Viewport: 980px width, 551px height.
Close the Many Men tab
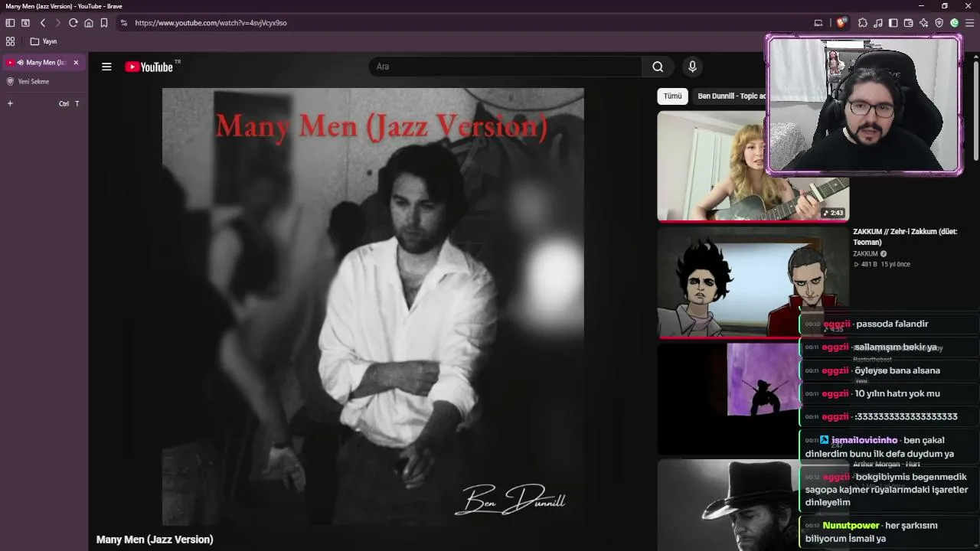[x=76, y=63]
